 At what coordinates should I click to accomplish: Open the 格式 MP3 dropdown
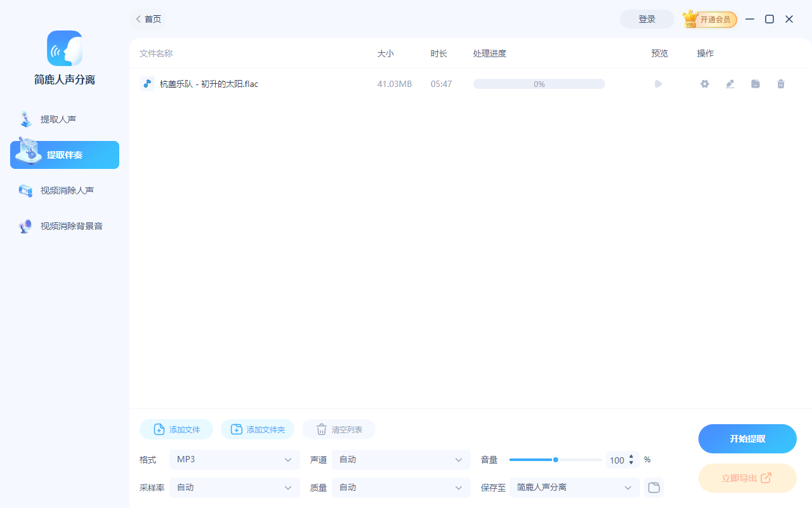pyautogui.click(x=235, y=459)
